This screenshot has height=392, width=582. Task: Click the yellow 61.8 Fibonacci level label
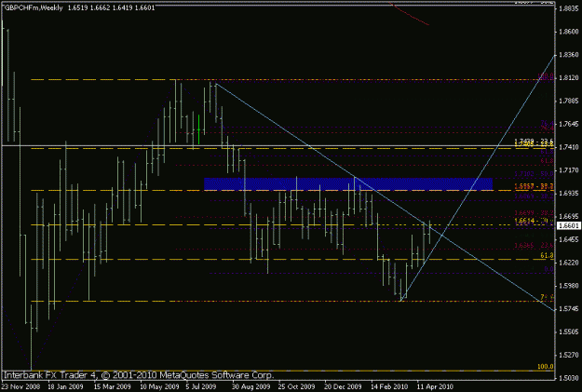point(548,255)
